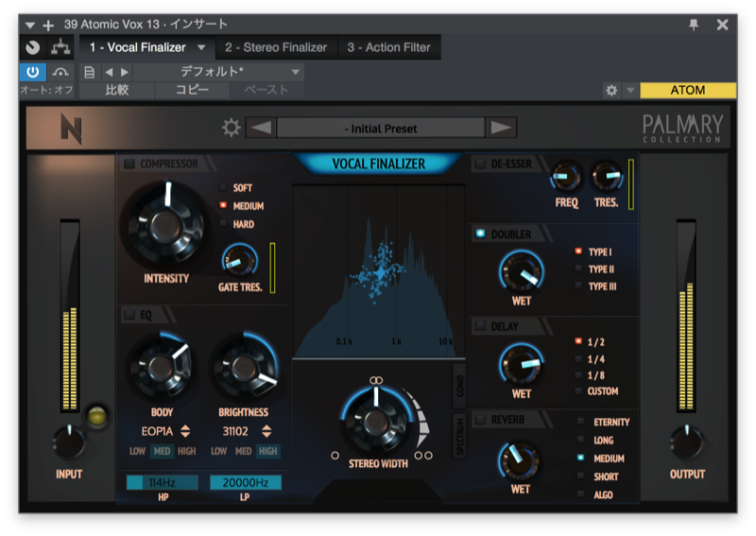Choose the SHORT reverb type
This screenshot has width=756, height=536.
tap(581, 476)
